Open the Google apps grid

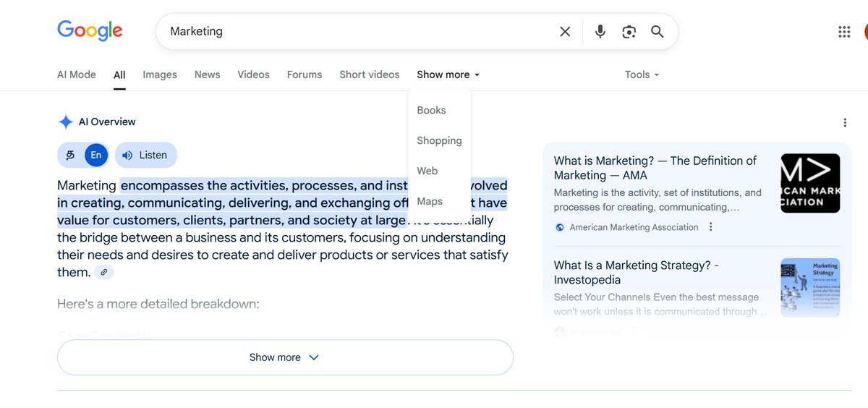(x=844, y=32)
